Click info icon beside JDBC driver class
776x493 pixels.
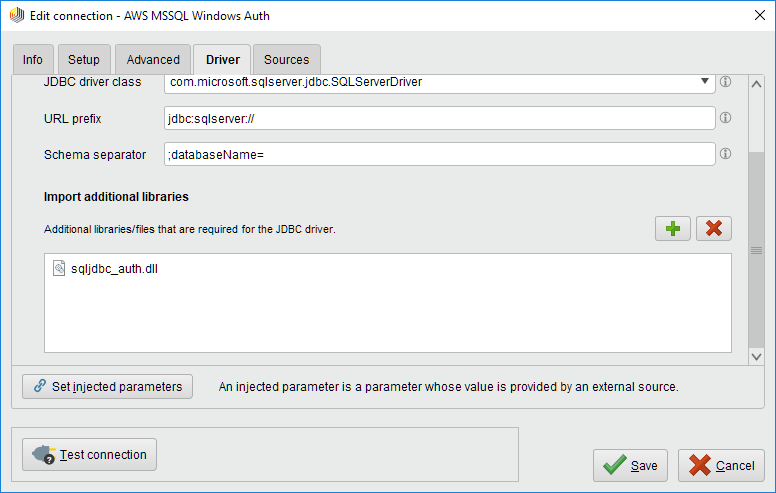(x=726, y=82)
